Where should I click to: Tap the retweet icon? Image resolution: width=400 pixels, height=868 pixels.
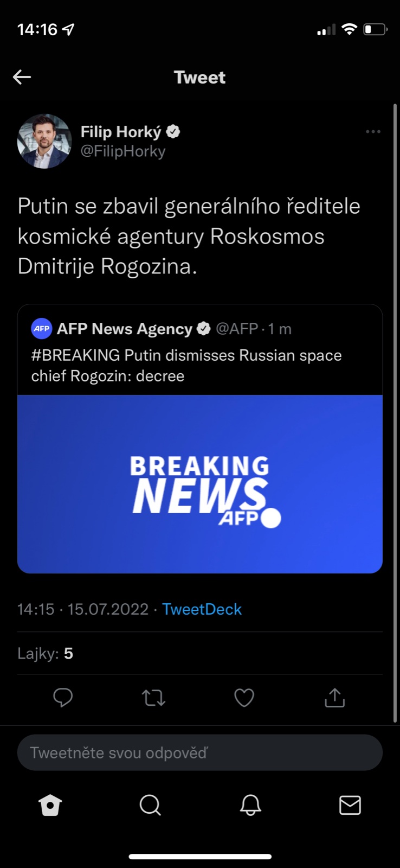tap(153, 698)
